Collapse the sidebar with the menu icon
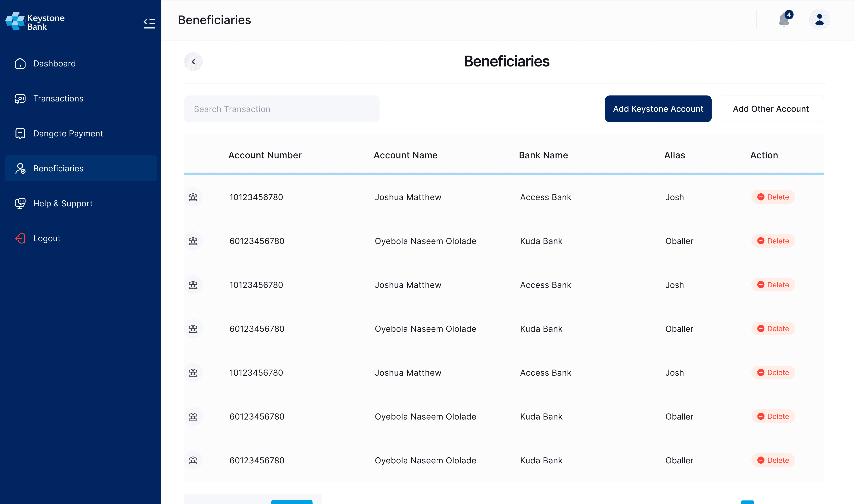This screenshot has height=504, width=854. (x=149, y=23)
